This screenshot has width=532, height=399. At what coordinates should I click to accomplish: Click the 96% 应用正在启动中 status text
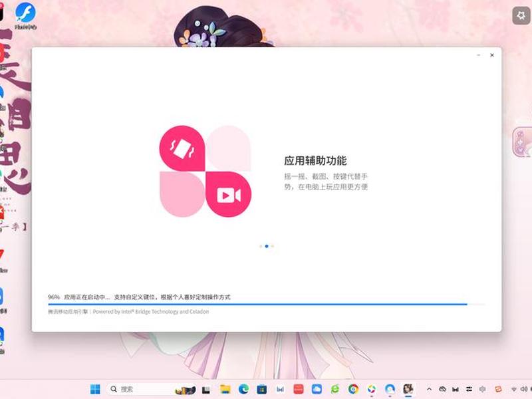[78, 297]
